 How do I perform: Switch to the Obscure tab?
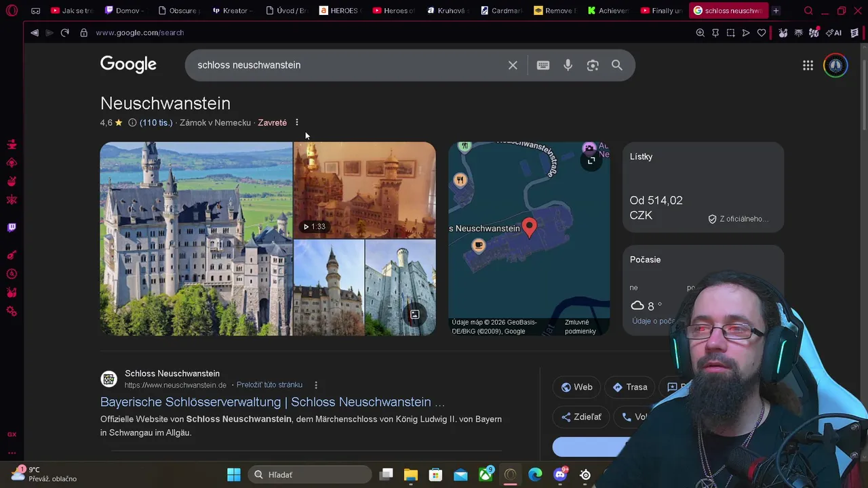click(x=178, y=11)
